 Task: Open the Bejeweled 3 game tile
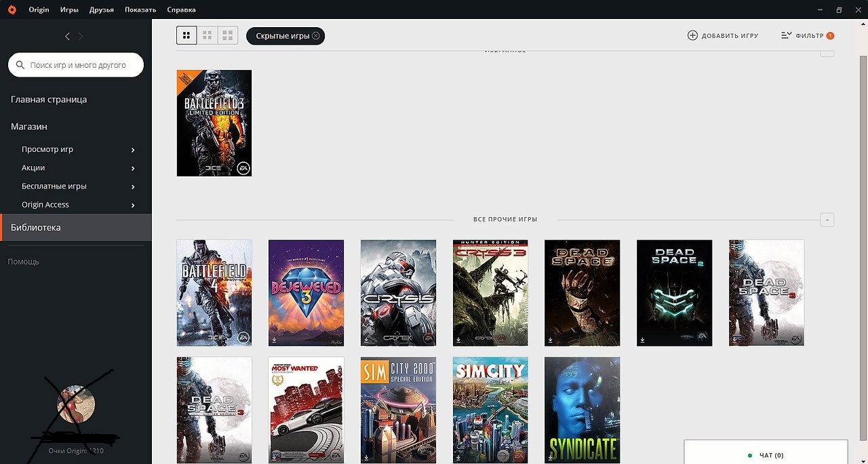306,292
